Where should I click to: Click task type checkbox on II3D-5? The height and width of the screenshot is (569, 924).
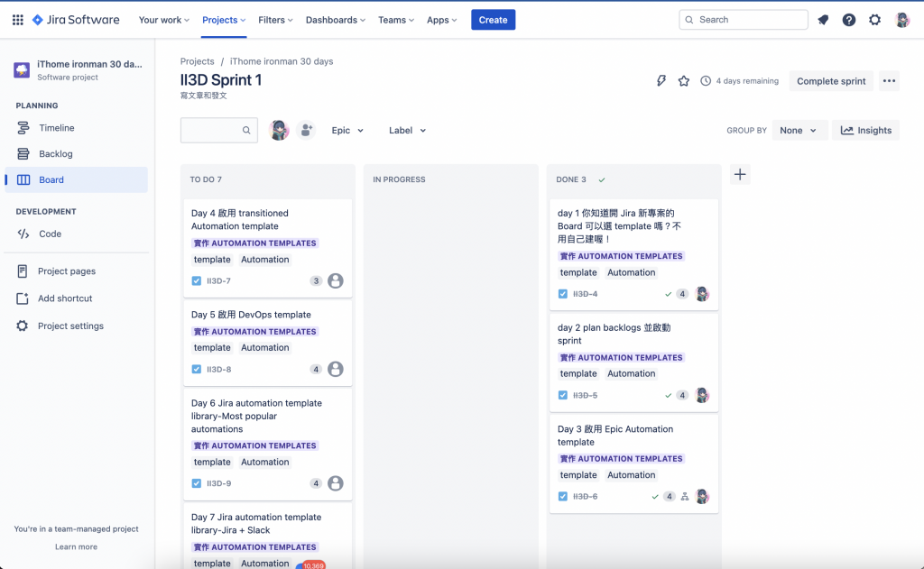[x=563, y=395]
